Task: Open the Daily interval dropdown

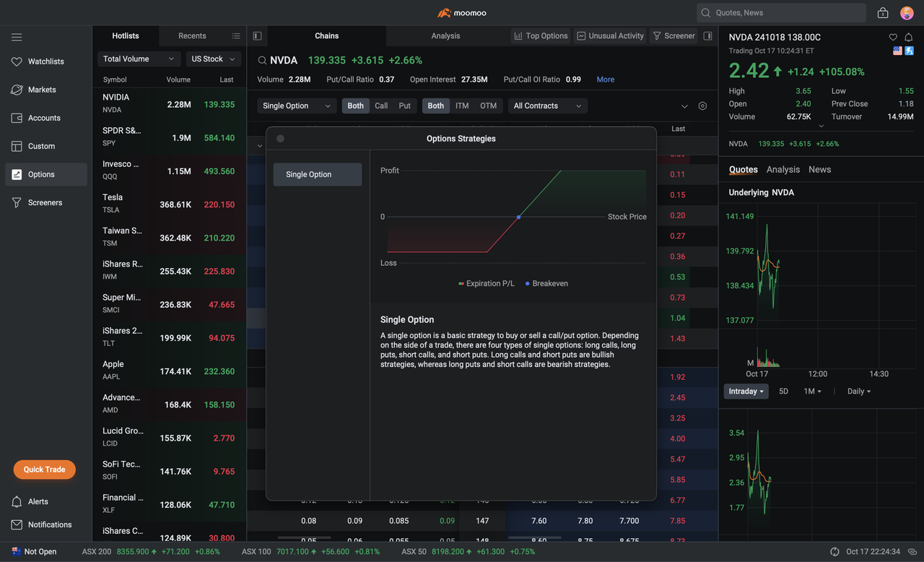Action: click(858, 392)
